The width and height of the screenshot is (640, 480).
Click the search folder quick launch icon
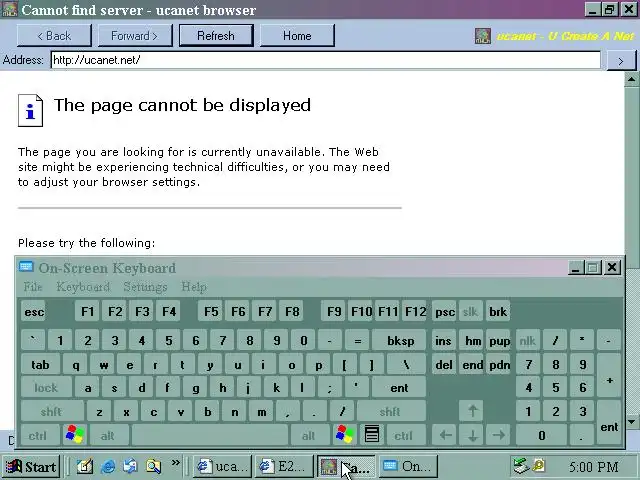[153, 466]
